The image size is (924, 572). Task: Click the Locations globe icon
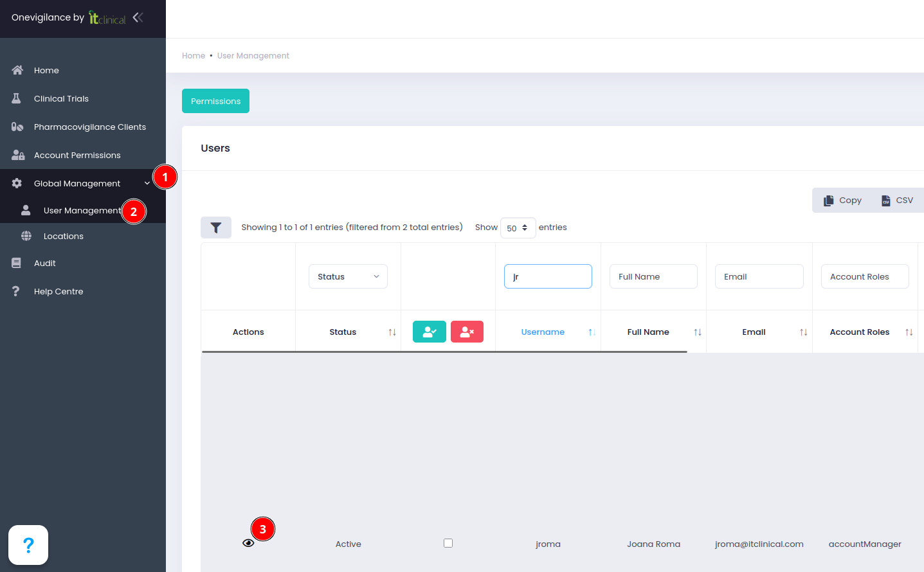point(26,236)
